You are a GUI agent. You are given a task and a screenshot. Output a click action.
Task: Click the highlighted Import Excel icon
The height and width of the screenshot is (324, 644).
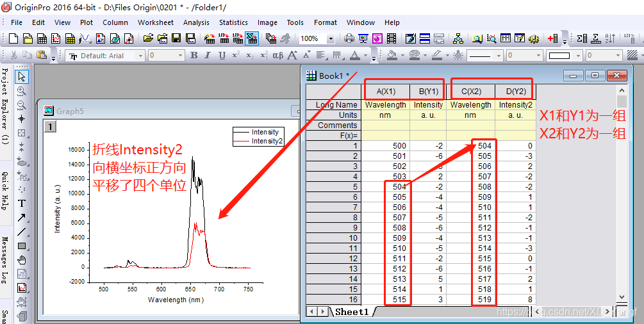251,38
